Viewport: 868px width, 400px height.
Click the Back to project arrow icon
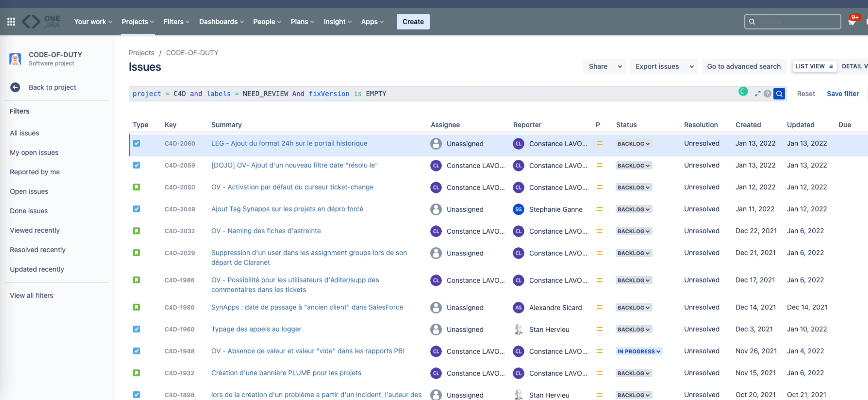pyautogui.click(x=15, y=87)
